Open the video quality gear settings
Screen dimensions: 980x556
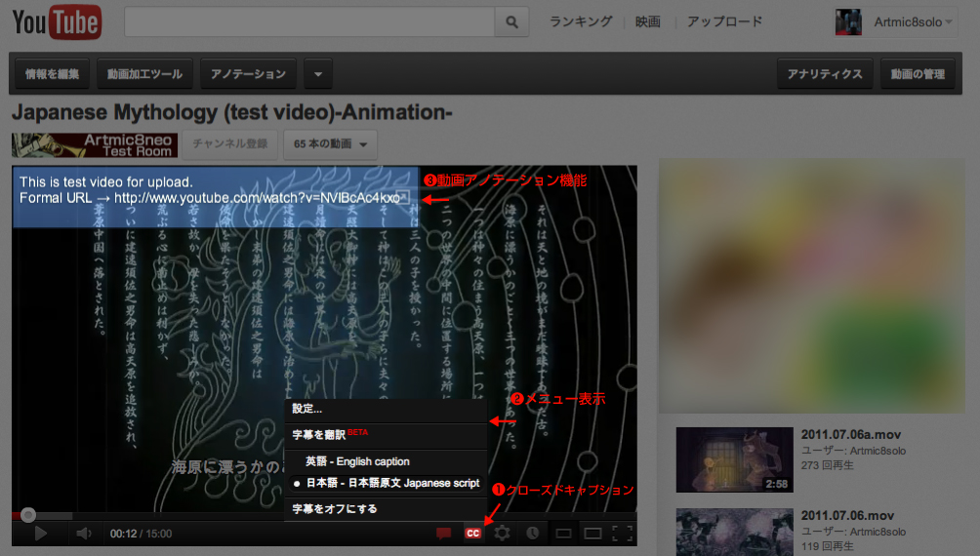click(x=502, y=533)
